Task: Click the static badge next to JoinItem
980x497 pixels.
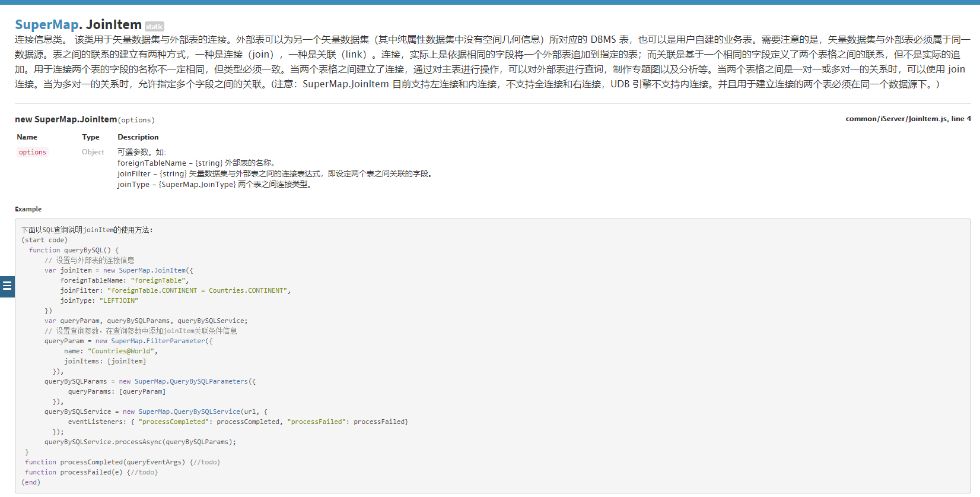Action: [154, 27]
